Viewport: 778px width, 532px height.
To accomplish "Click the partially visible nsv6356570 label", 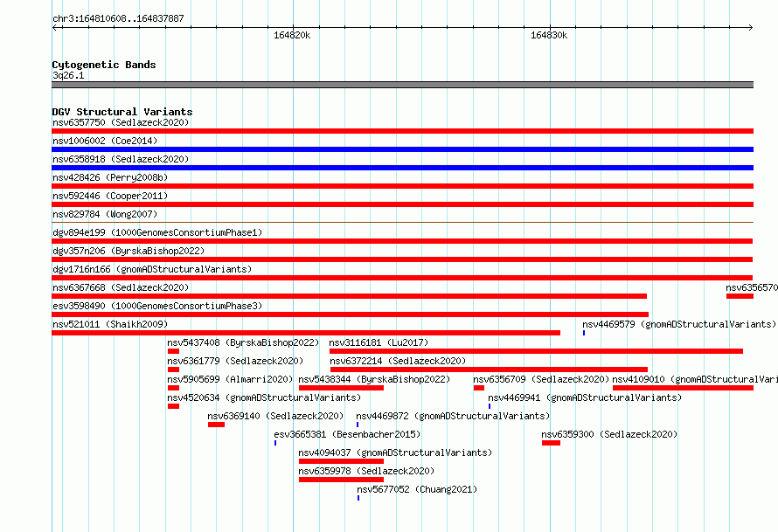I will (752, 287).
